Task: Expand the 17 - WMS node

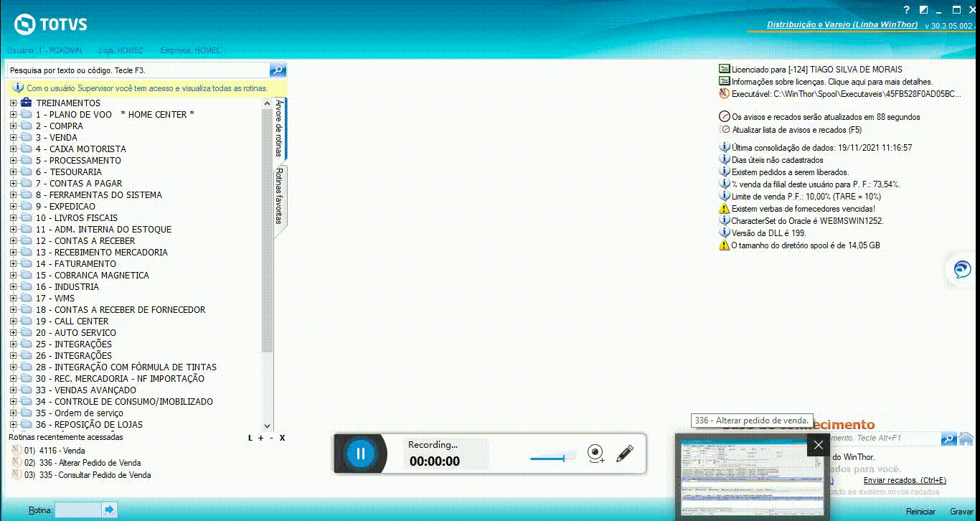Action: tap(13, 299)
